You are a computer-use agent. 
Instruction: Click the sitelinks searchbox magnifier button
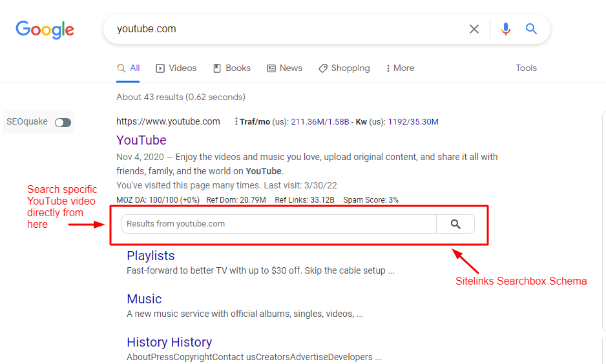(x=455, y=224)
